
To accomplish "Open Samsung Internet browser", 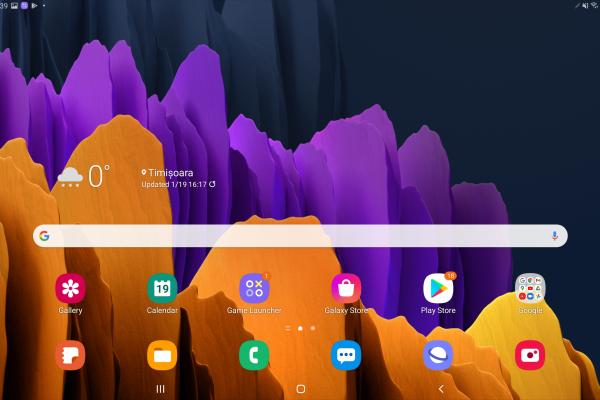I will coord(438,355).
